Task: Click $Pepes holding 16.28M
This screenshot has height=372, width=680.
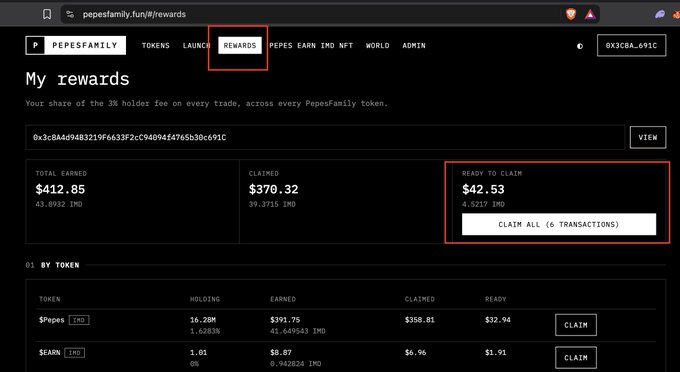Action: [203, 320]
